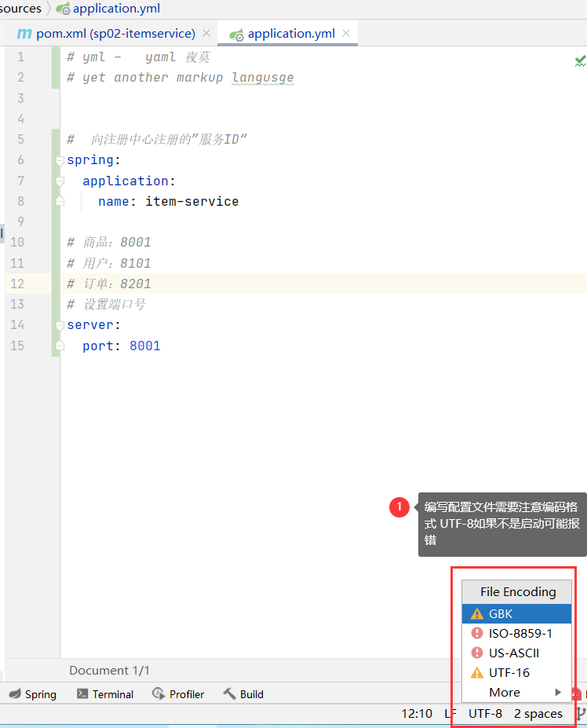Image resolution: width=587 pixels, height=728 pixels.
Task: Choose UTF-16 encoding option
Action: (x=516, y=672)
